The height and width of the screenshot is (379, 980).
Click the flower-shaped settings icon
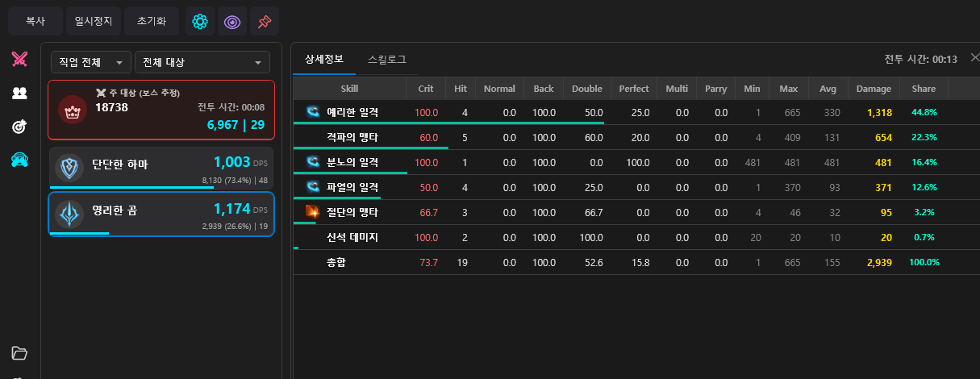tap(200, 22)
